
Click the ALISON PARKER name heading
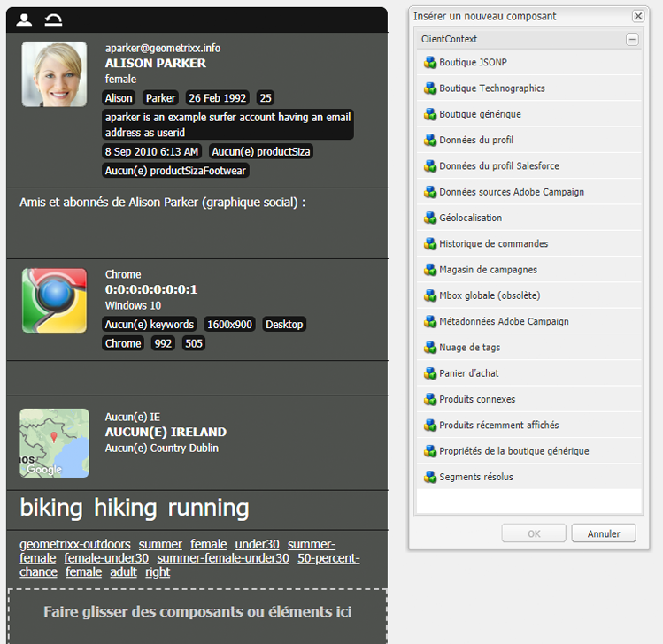(x=156, y=64)
